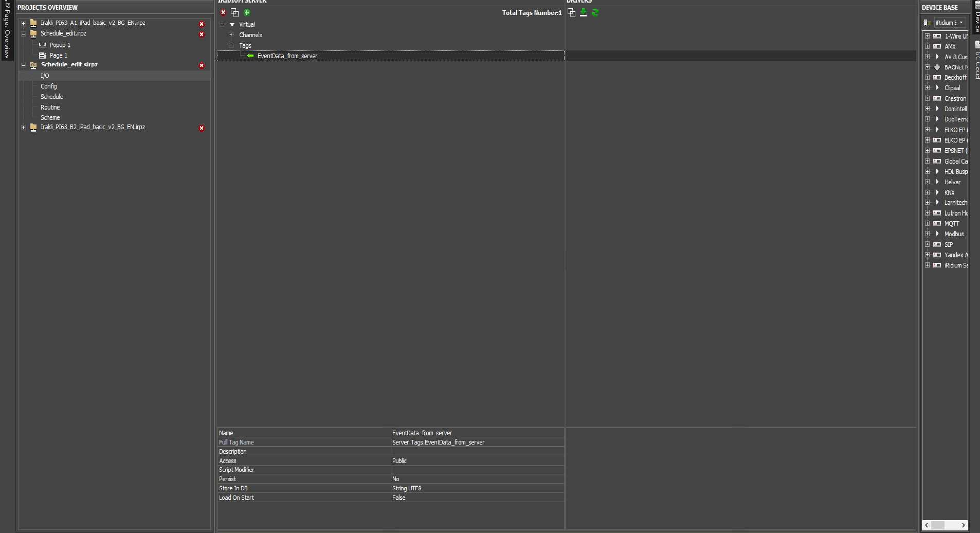
Task: Open the Pages Overview side tab
Action: pyautogui.click(x=7, y=31)
